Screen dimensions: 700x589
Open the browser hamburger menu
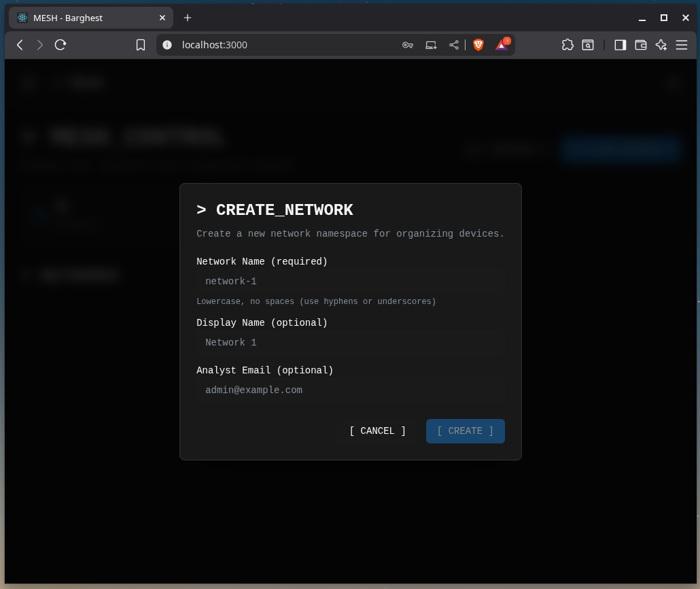pos(682,45)
